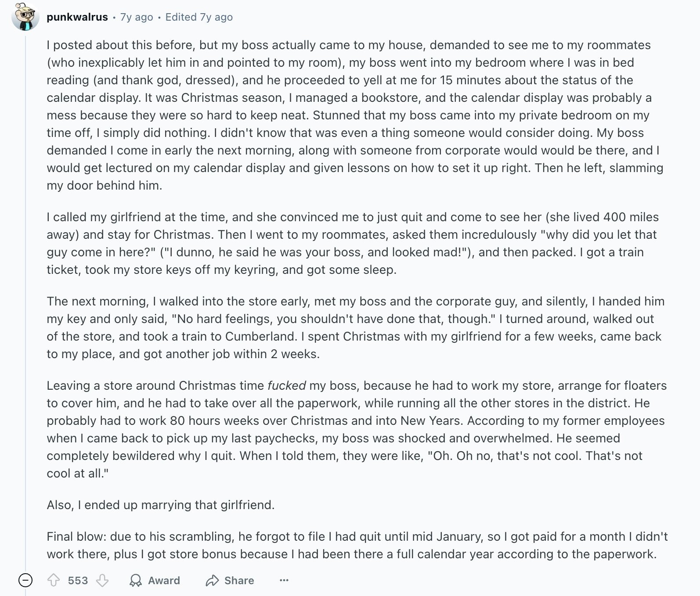700x596 pixels.
Task: Click the paragraph starting 'Final blow'
Action: 357,545
